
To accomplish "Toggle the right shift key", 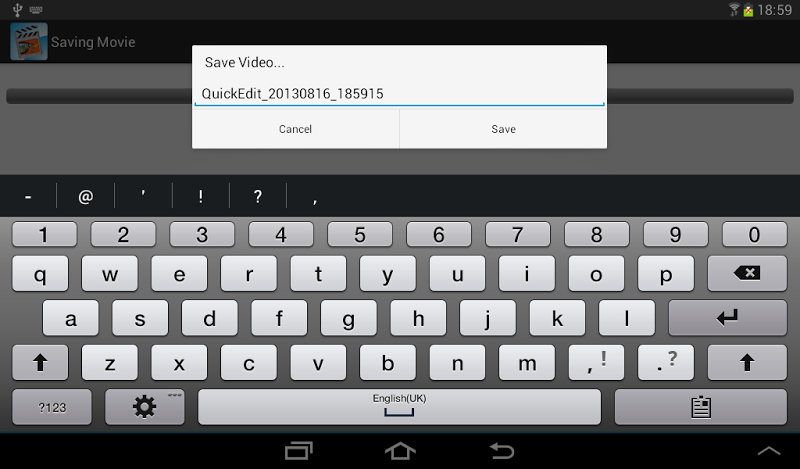I will (x=747, y=362).
